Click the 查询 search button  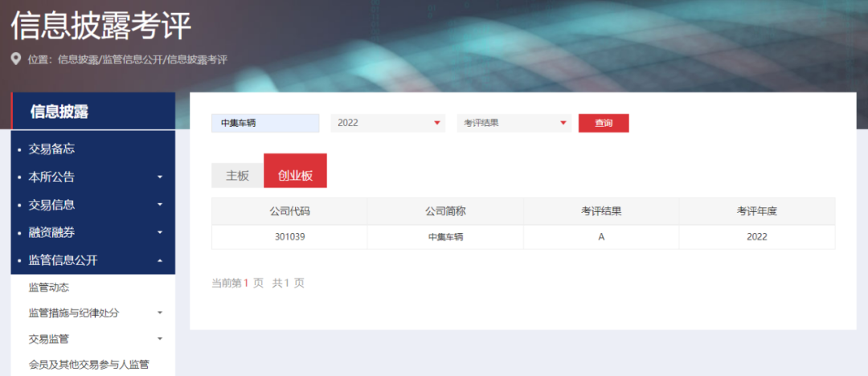click(604, 123)
